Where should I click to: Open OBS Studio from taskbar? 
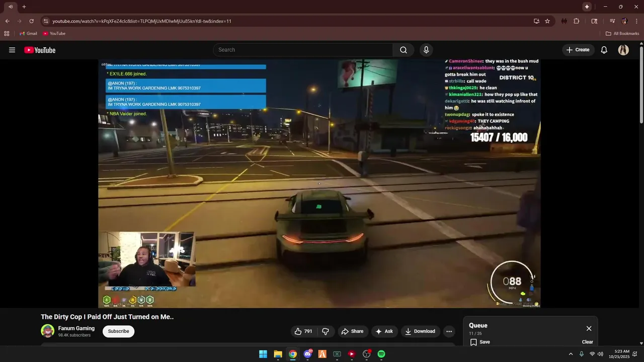pos(366,354)
